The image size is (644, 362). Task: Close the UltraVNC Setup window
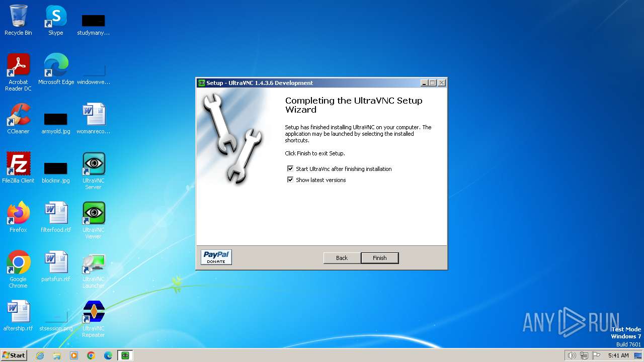[x=442, y=83]
